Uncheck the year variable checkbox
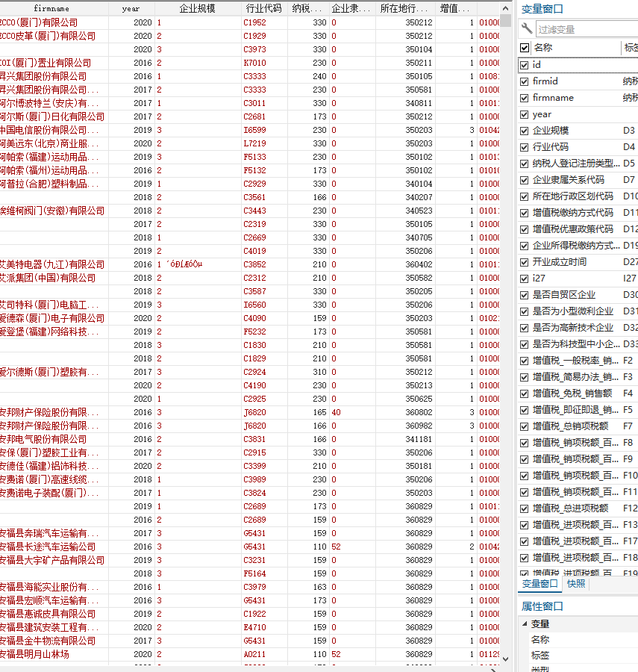The height and width of the screenshot is (672, 638). [525, 114]
